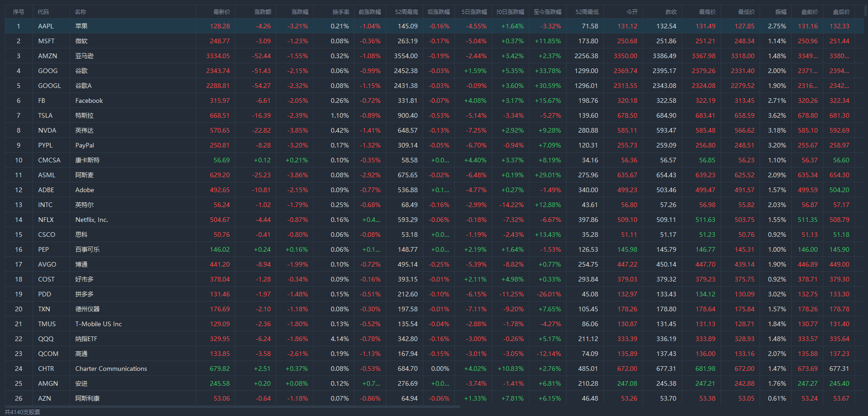Sort by the 最高价 column header

click(708, 12)
